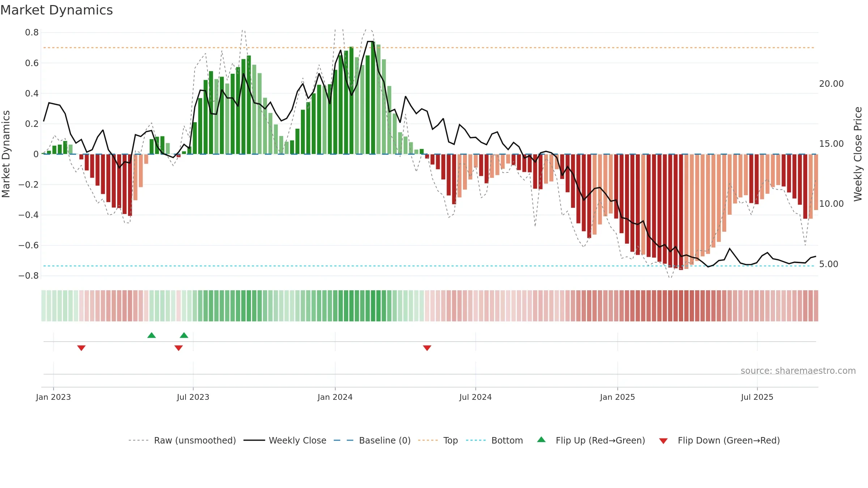This screenshot has width=868, height=488.
Task: Click the 0.8 left axis tick label
Action: [32, 33]
